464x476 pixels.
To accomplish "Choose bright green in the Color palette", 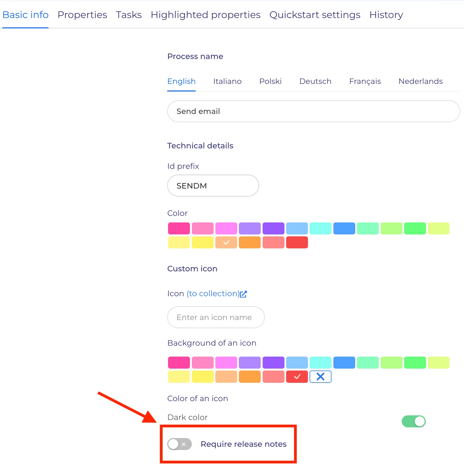I will tap(415, 228).
